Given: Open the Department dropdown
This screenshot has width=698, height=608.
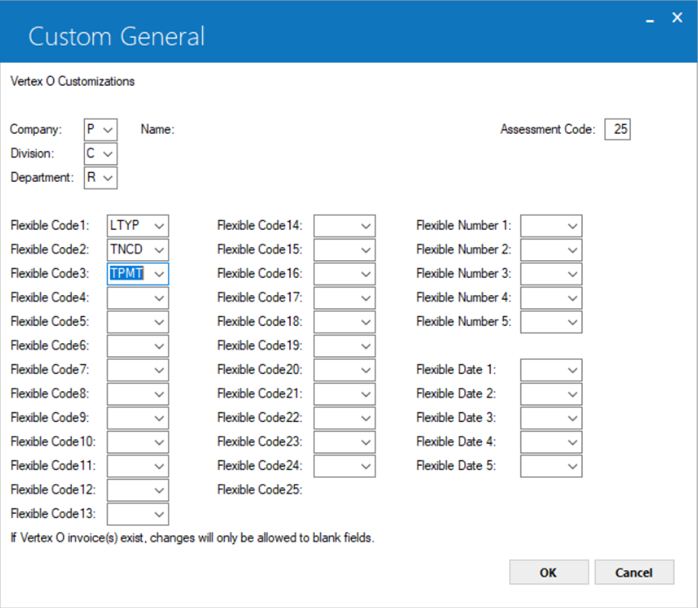Looking at the screenshot, I should coord(101,178).
